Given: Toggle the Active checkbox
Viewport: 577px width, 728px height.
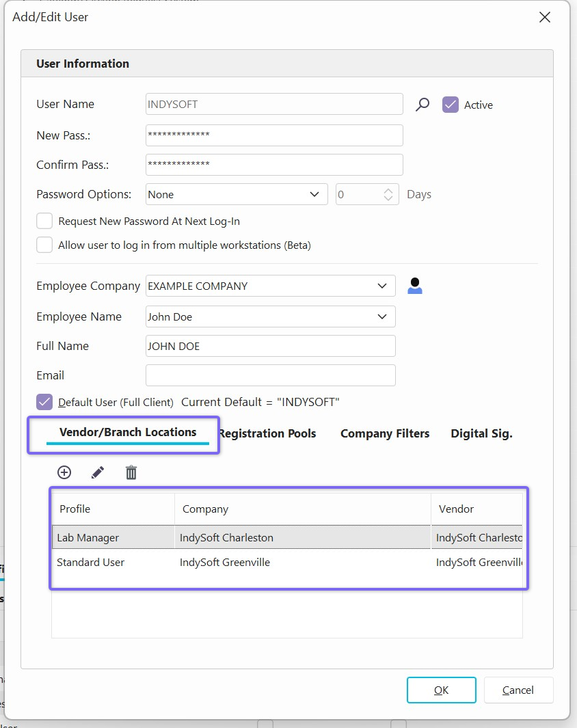Looking at the screenshot, I should point(451,105).
